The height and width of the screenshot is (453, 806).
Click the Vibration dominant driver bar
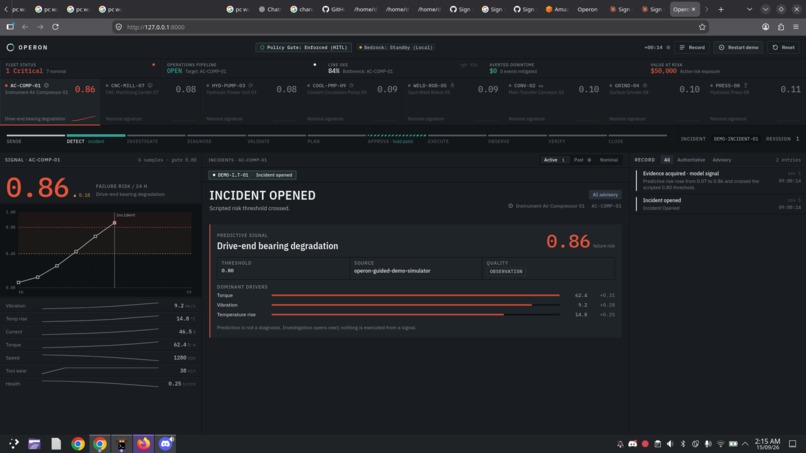point(415,305)
